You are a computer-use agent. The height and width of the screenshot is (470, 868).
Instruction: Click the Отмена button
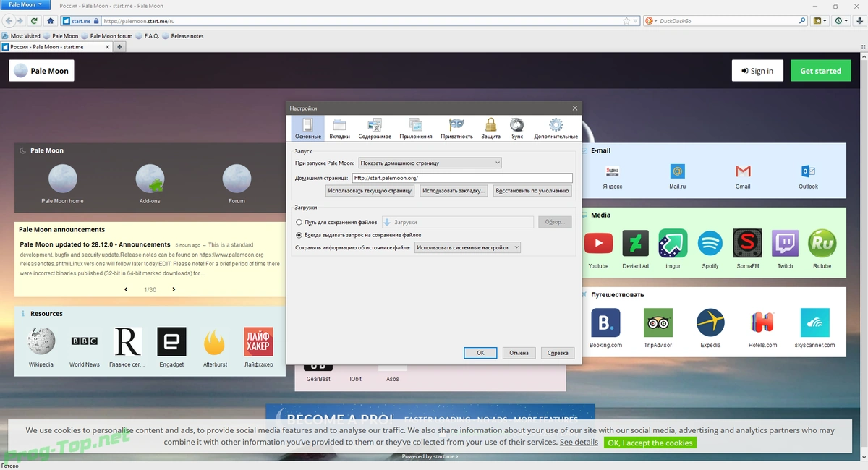519,353
